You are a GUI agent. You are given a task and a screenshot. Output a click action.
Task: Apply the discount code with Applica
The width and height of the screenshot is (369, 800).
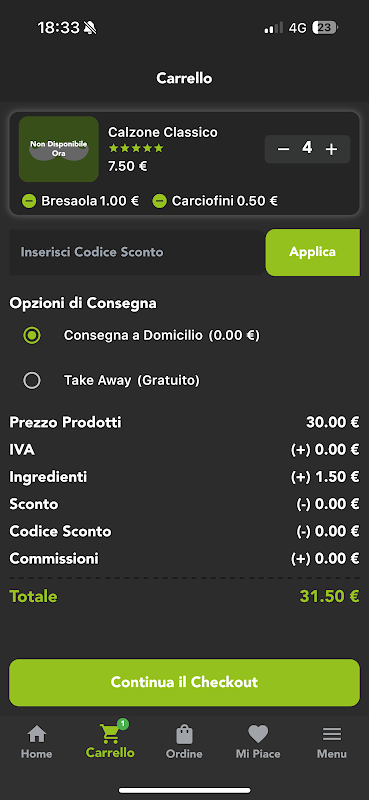coord(312,252)
